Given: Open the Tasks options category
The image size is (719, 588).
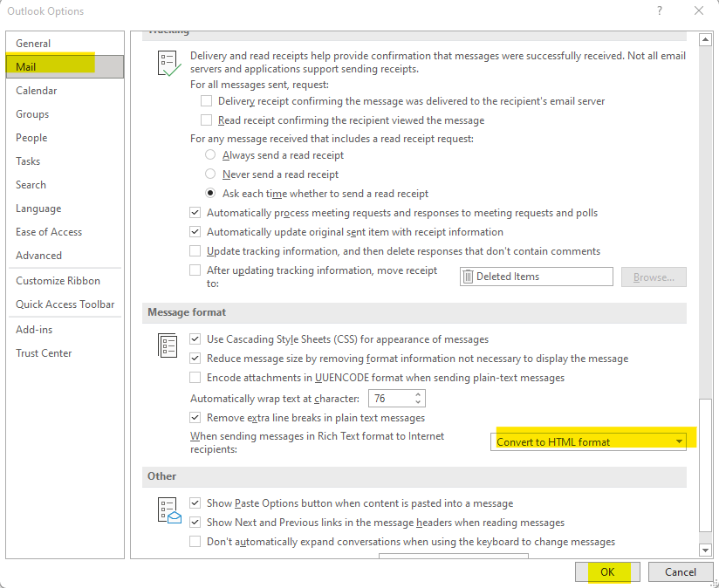Looking at the screenshot, I should pos(65,161).
